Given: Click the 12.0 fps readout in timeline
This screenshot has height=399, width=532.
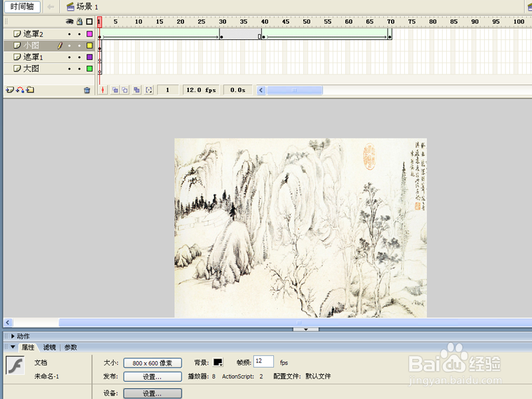Looking at the screenshot, I should 201,90.
